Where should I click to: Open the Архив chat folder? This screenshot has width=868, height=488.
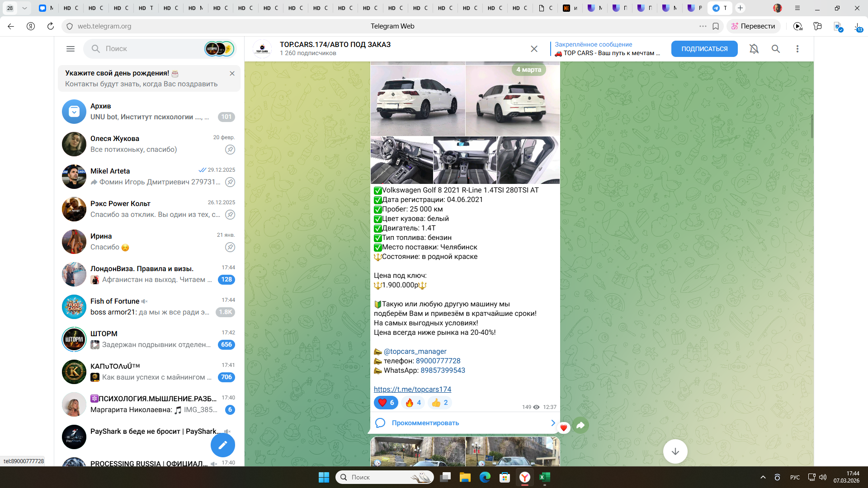(149, 112)
